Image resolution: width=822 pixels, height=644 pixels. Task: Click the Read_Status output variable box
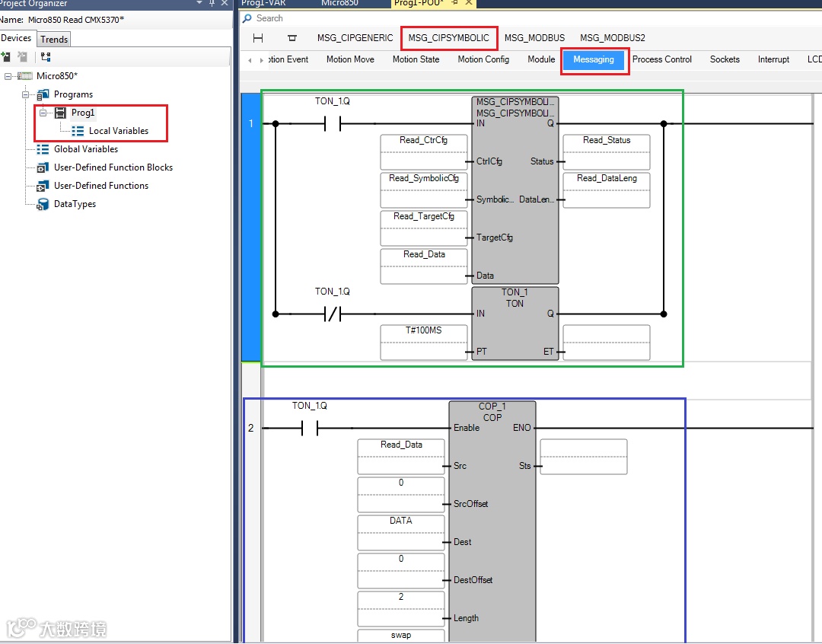(607, 152)
